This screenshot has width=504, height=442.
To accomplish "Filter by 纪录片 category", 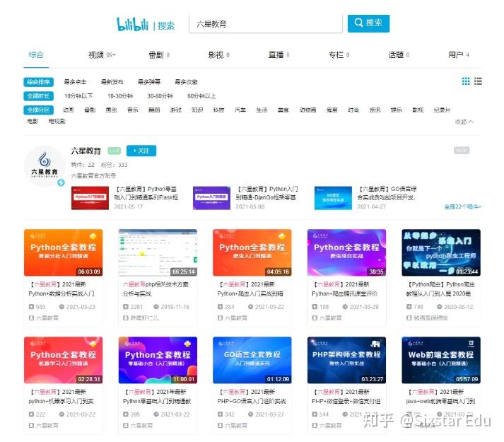I will tap(442, 110).
